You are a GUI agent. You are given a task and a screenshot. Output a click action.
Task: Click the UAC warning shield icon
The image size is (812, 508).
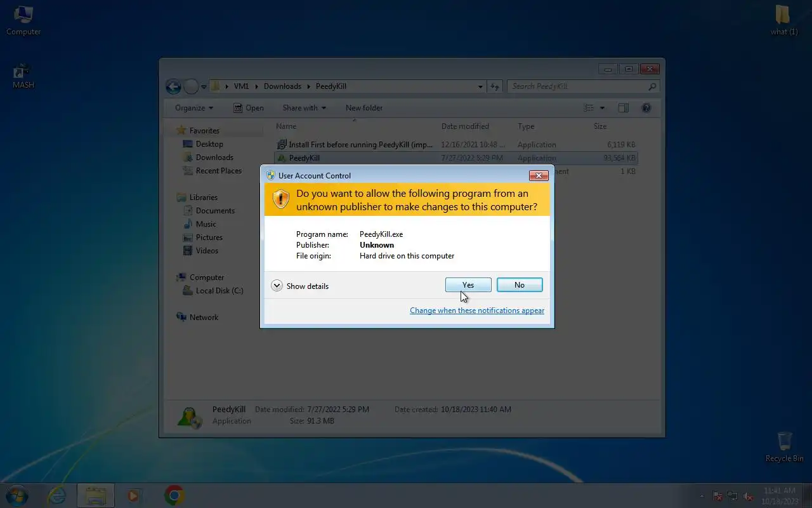(280, 200)
